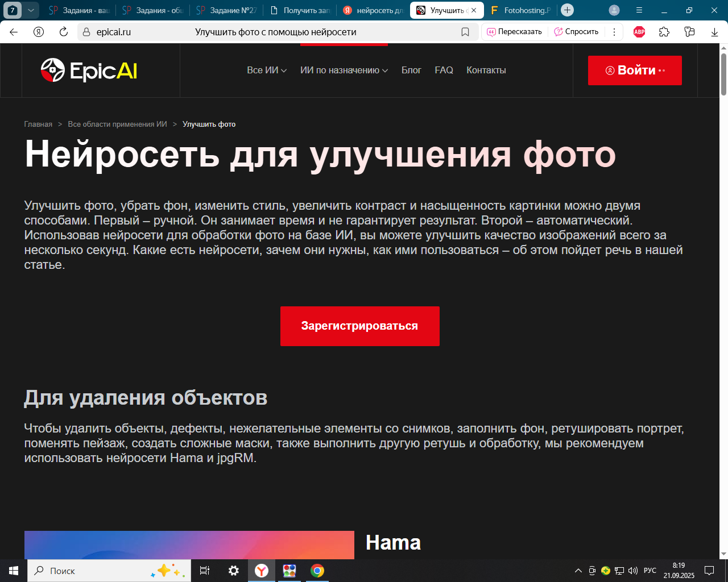Screen dimensions: 728x582
Task: Open the three-dot menu next to Спросить
Action: point(614,32)
